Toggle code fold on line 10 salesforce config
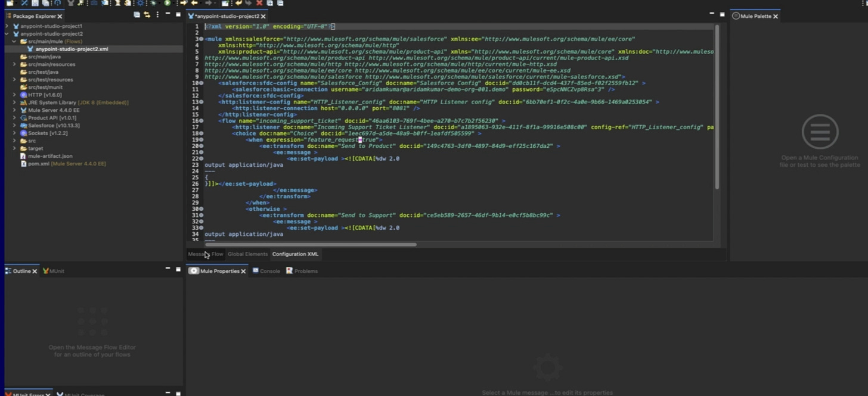Viewport: 868px width, 396px height. 201,83
